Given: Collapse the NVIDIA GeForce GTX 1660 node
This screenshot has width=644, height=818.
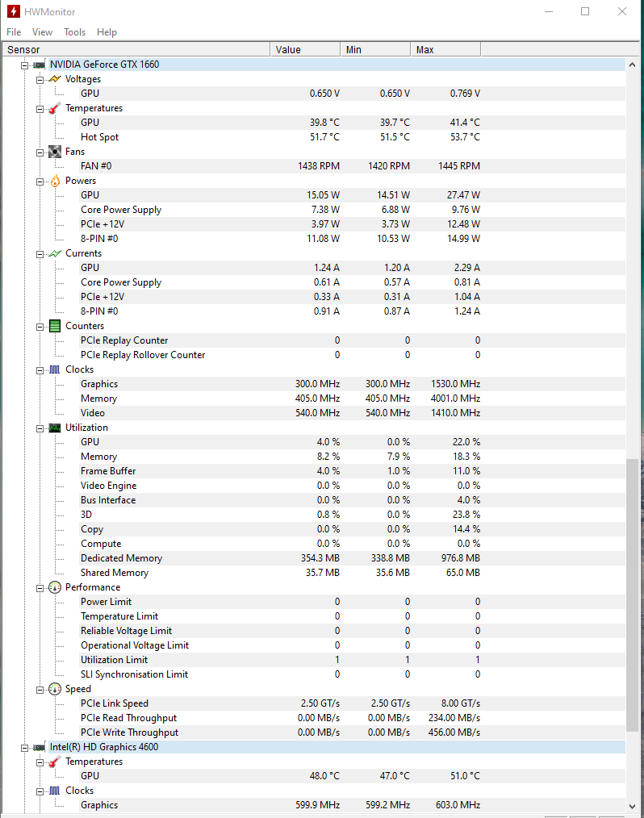Looking at the screenshot, I should coord(24,65).
